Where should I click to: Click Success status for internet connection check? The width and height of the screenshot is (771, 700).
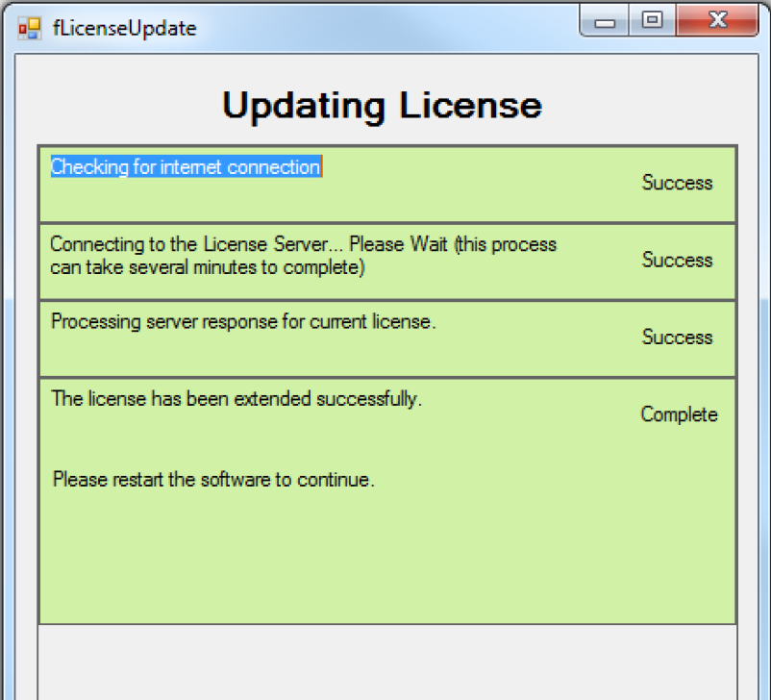[677, 183]
